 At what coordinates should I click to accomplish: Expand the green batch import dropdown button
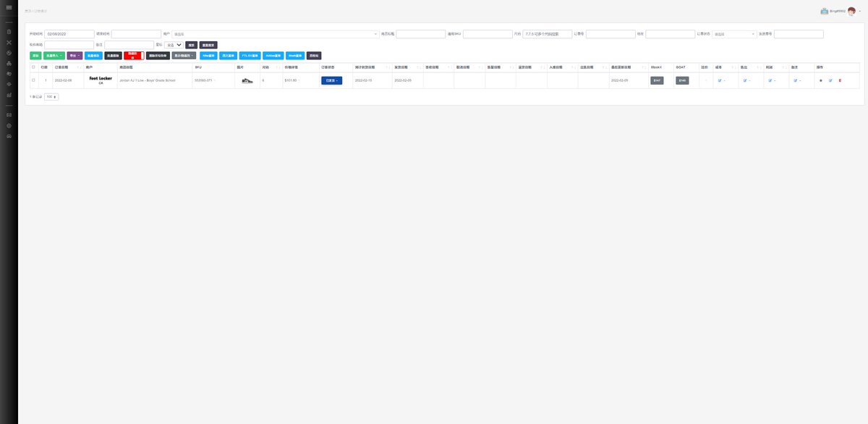pos(54,55)
